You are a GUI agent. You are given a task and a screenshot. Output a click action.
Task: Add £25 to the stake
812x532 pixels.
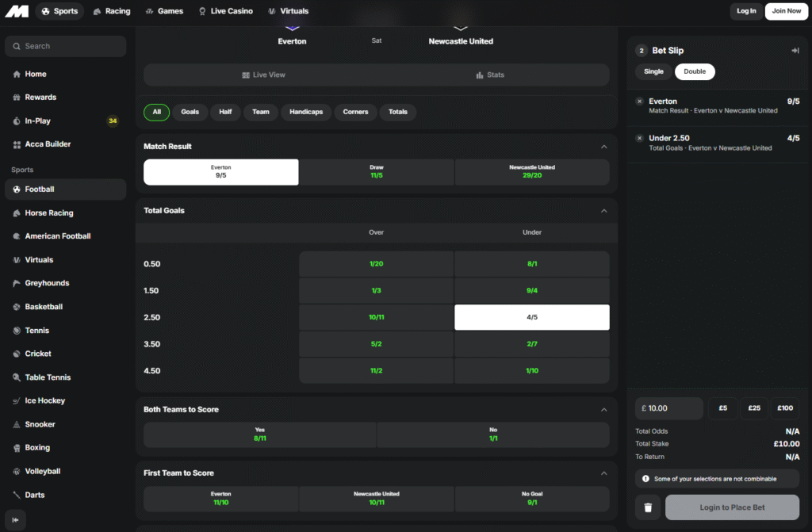click(753, 408)
